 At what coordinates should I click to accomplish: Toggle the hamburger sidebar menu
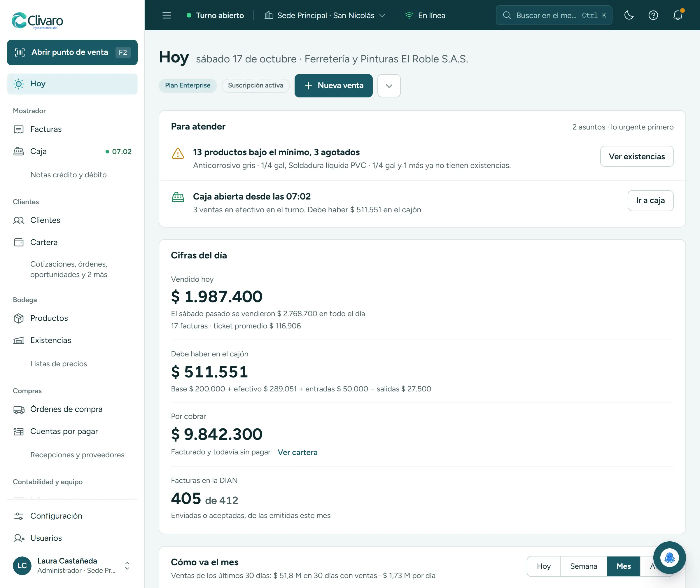(x=167, y=15)
